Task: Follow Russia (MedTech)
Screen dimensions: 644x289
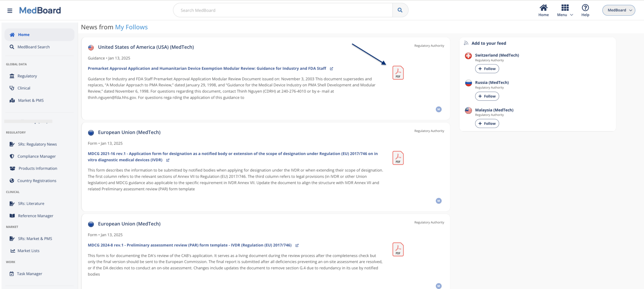Action: click(x=487, y=96)
